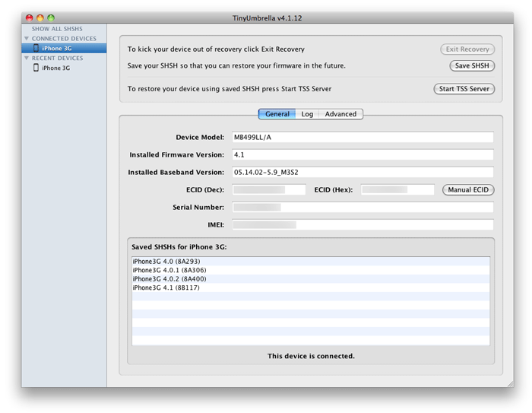Image resolution: width=532 pixels, height=413 pixels.
Task: Select iPhone3G 4.1 (8B117) SHSH entry
Action: pos(166,288)
